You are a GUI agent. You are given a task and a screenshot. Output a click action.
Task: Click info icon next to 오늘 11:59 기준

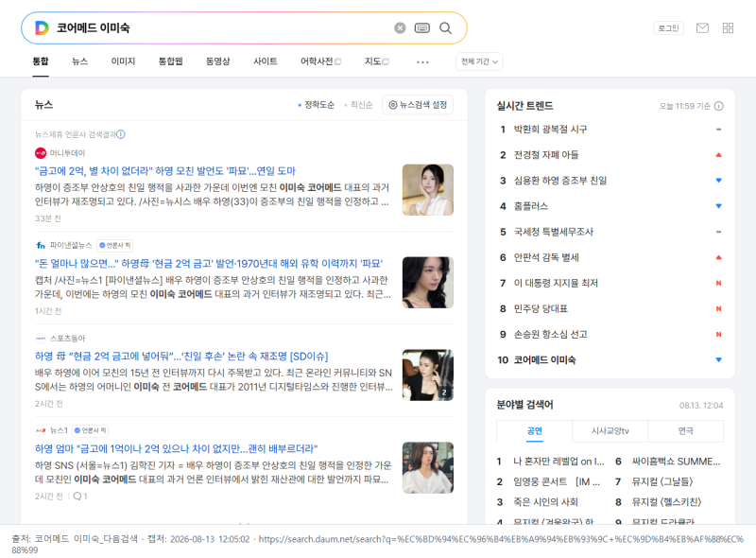point(718,106)
